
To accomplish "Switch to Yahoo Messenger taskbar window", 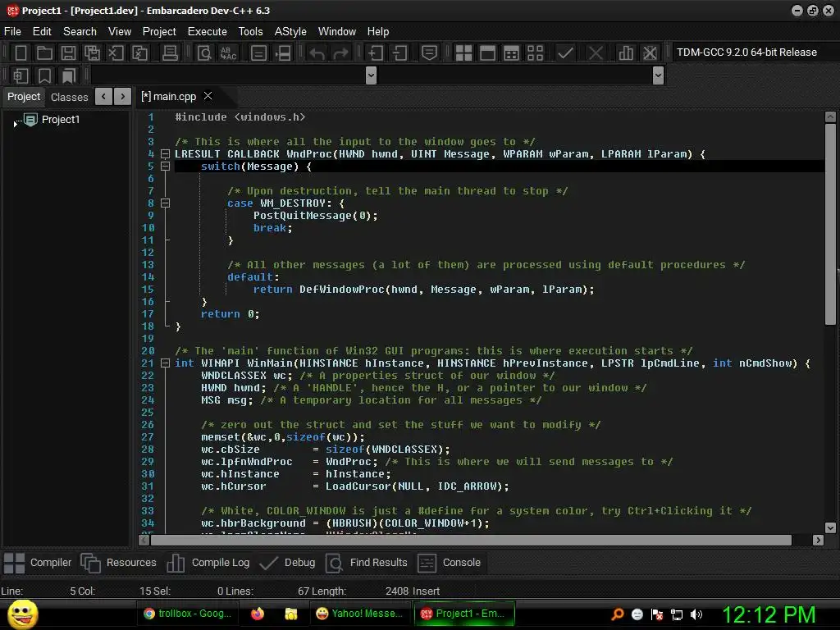I will click(x=359, y=614).
